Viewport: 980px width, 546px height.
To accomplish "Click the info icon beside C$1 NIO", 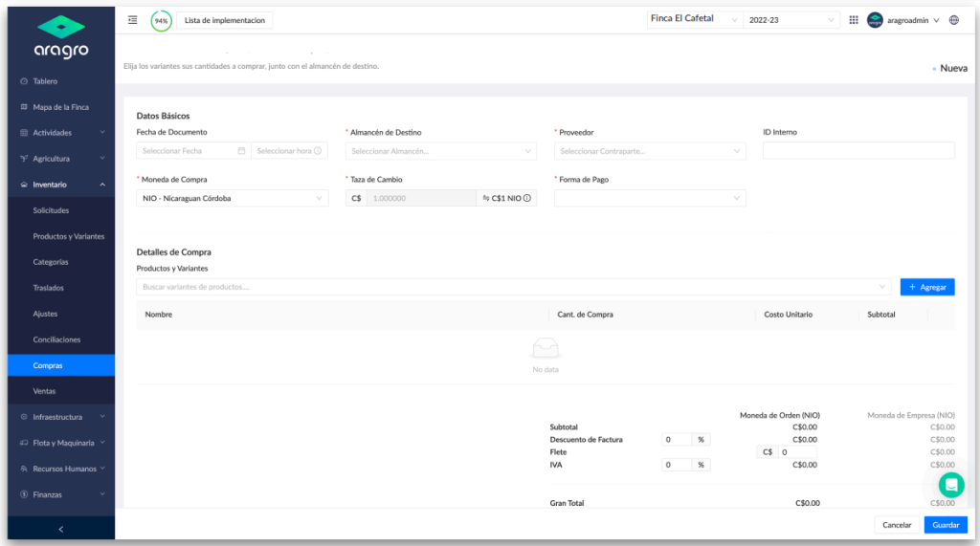I will (527, 198).
